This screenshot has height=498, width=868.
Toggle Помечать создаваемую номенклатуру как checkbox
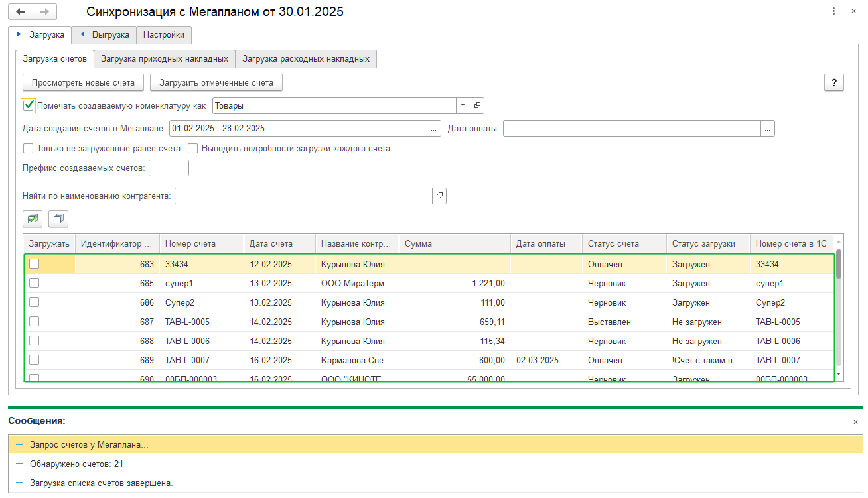pos(29,105)
